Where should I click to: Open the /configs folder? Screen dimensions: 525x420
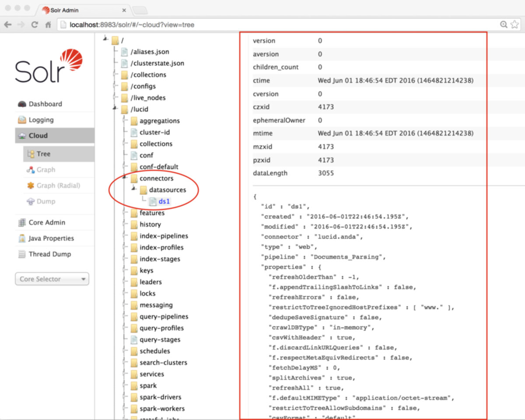pos(143,86)
